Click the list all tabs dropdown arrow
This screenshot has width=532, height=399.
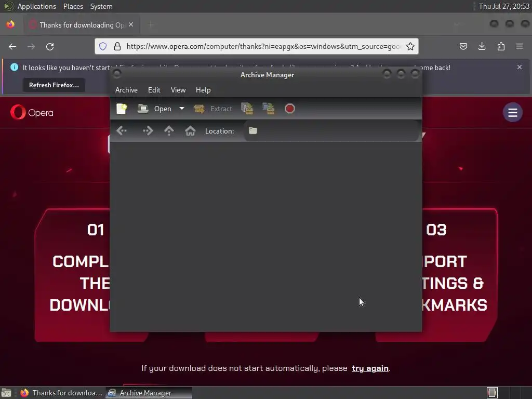(457, 25)
